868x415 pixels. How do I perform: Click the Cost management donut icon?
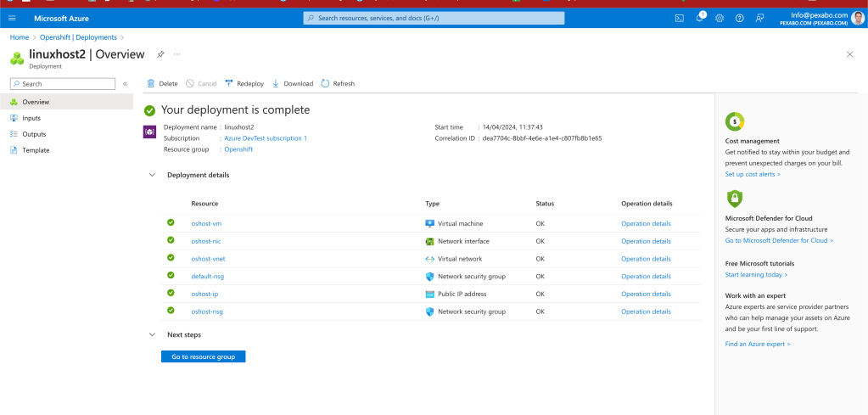[x=735, y=121]
